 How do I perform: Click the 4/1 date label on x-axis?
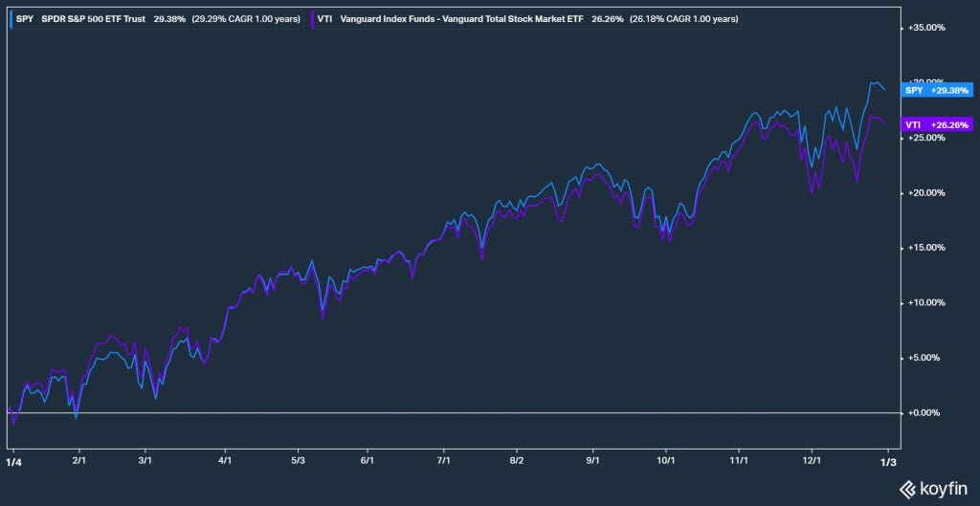(225, 461)
